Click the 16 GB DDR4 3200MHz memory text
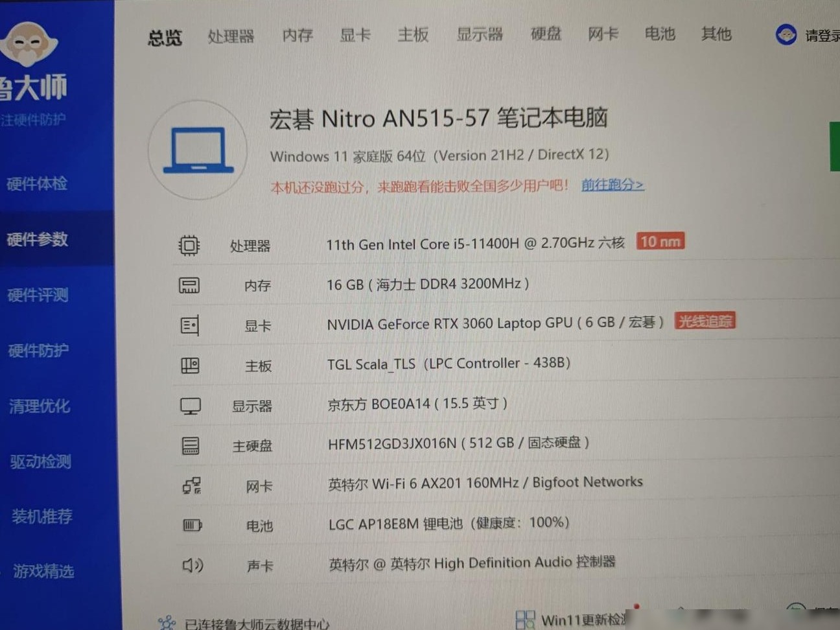This screenshot has width=840, height=630. coord(428,284)
